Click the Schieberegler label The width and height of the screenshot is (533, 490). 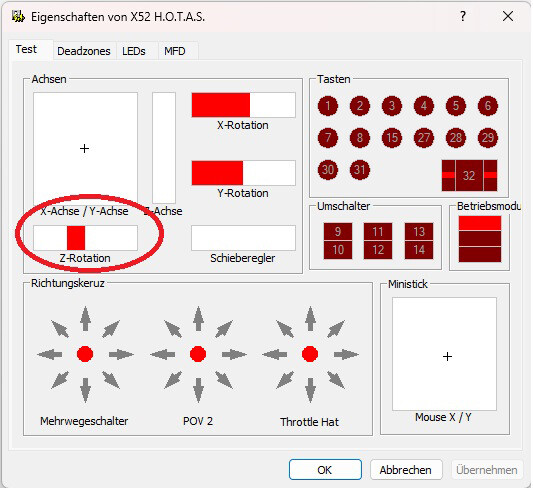[x=243, y=258]
